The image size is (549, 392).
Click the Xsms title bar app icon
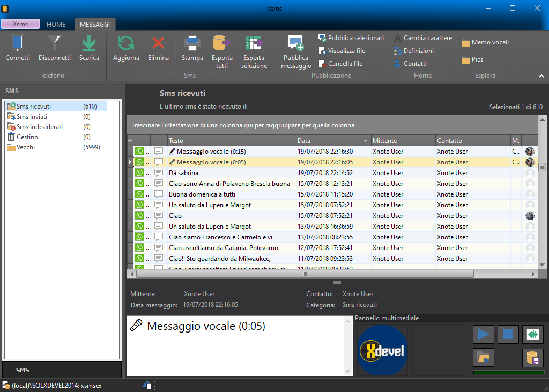click(x=5, y=9)
